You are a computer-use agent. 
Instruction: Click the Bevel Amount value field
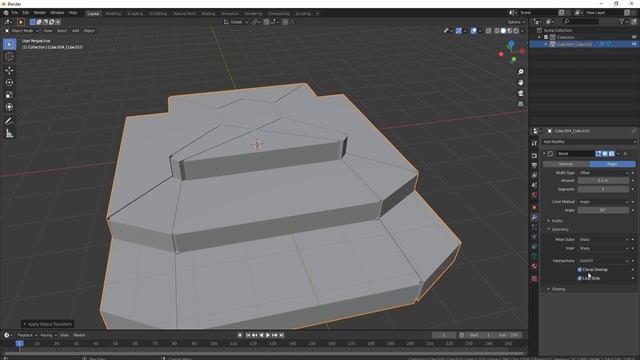pyautogui.click(x=603, y=180)
